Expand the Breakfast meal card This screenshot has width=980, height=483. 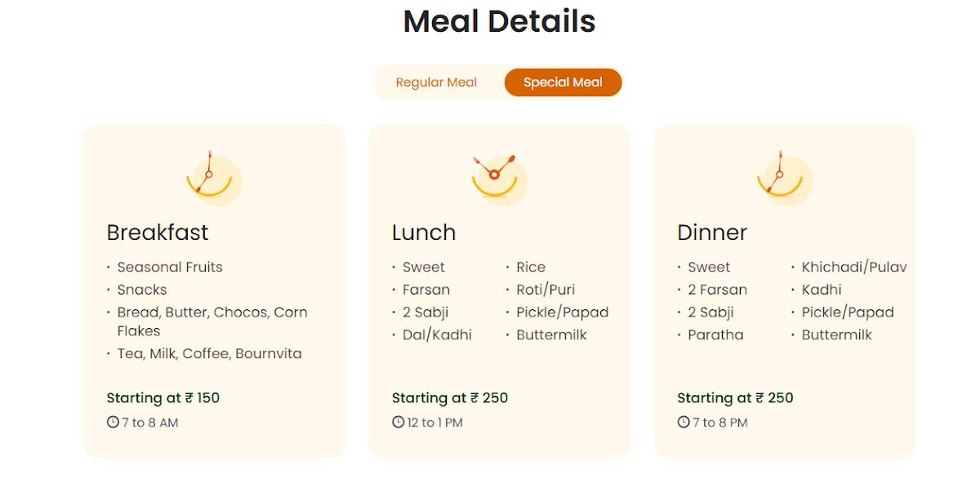click(x=214, y=290)
